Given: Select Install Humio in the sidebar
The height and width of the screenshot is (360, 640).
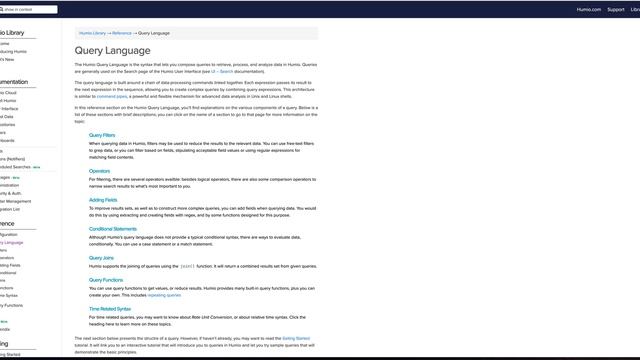Looking at the screenshot, I should 8,101.
